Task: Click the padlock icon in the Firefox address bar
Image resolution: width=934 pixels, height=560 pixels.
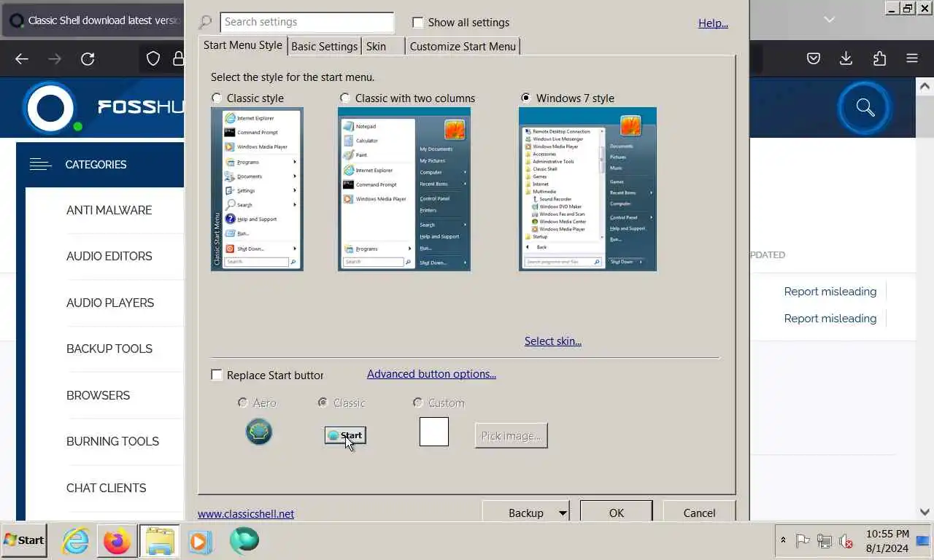Action: [x=178, y=59]
